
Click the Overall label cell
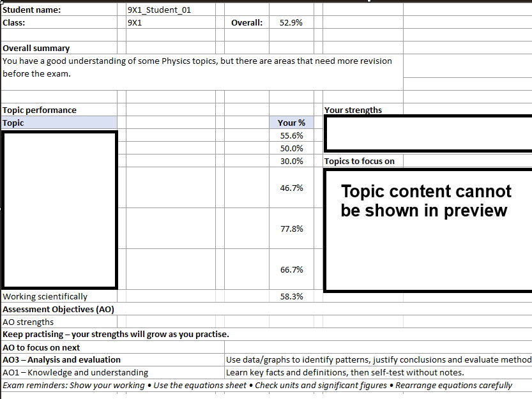click(248, 22)
